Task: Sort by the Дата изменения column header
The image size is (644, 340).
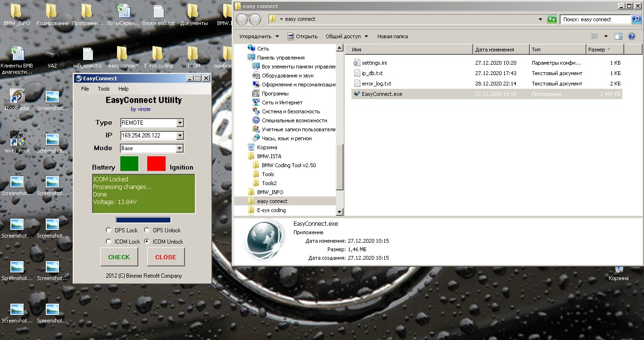Action: pos(501,50)
